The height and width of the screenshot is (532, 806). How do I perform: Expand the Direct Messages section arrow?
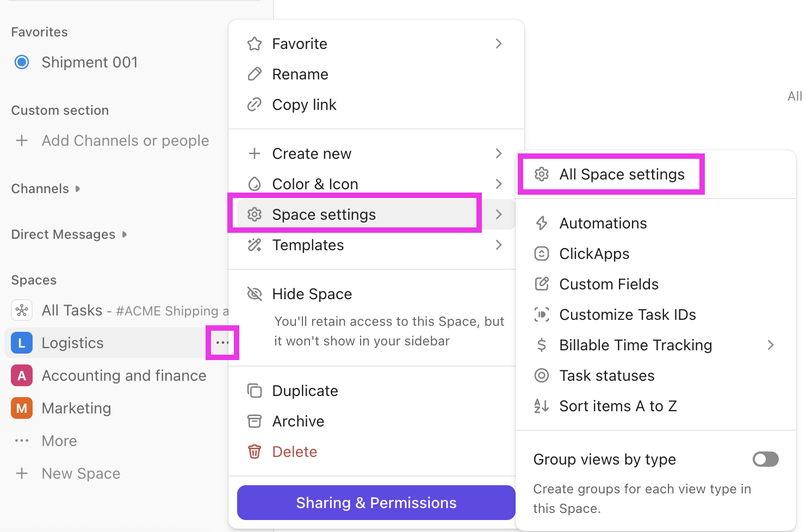125,234
